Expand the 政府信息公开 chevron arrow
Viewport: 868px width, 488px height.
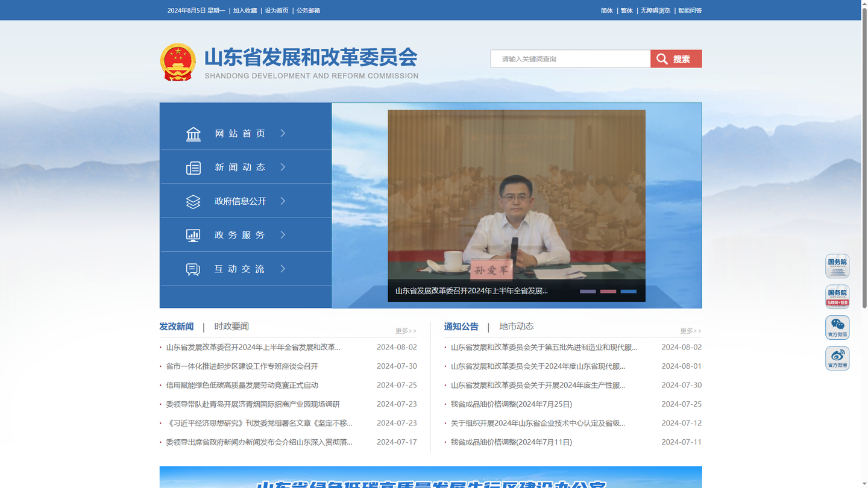tap(283, 201)
